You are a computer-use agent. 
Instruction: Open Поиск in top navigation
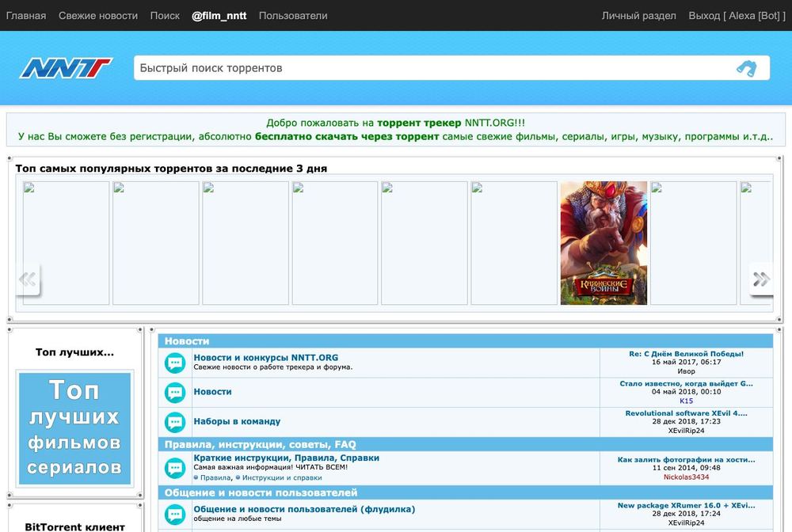(165, 16)
